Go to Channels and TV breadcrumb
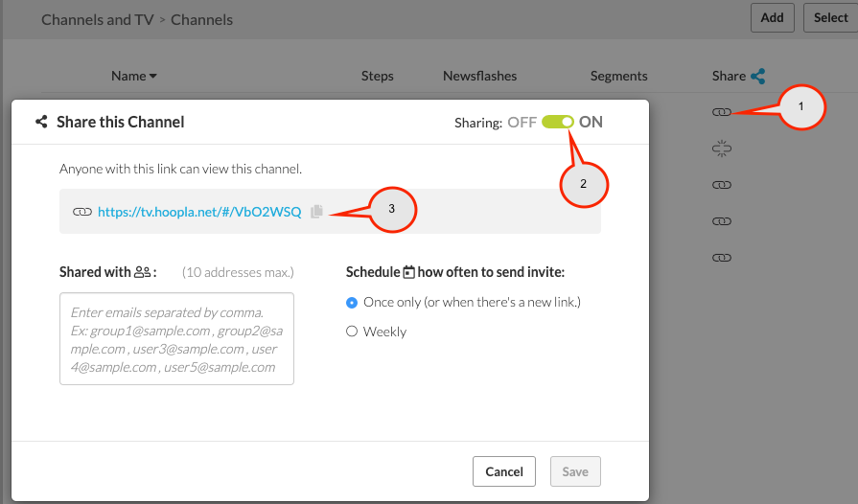The width and height of the screenshot is (858, 504). [x=98, y=20]
